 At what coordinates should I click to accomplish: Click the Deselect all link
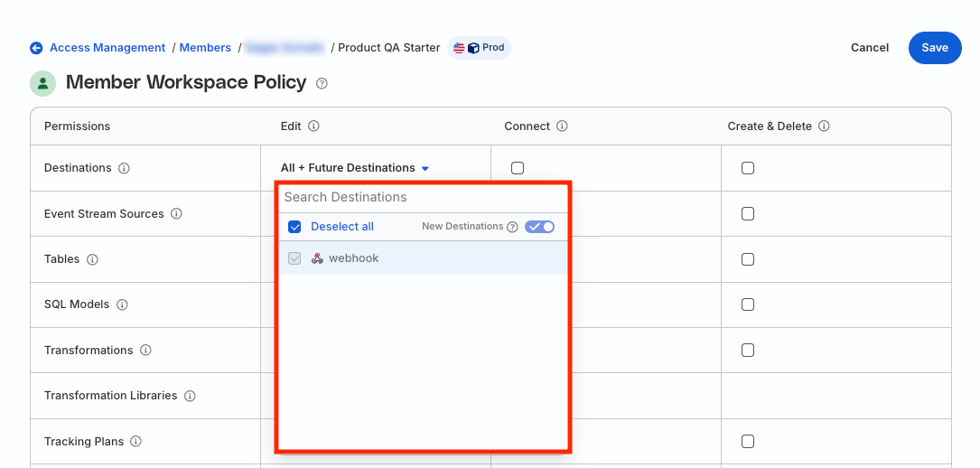tap(342, 227)
